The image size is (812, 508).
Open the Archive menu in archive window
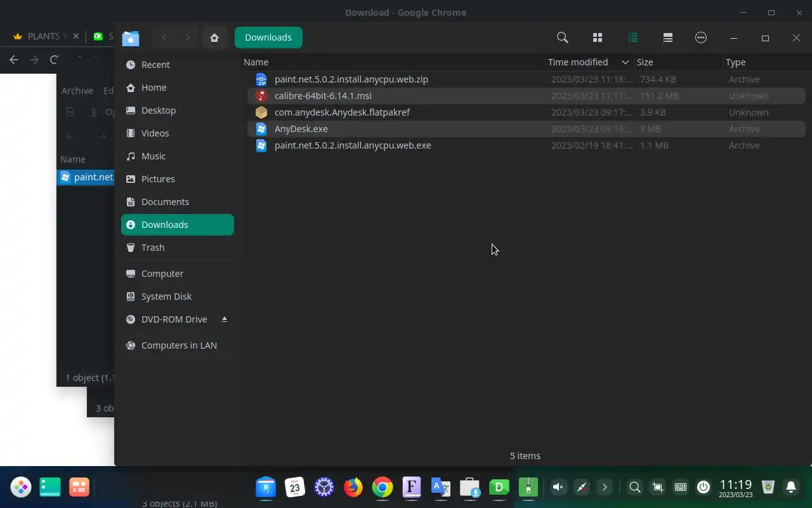[x=77, y=91]
